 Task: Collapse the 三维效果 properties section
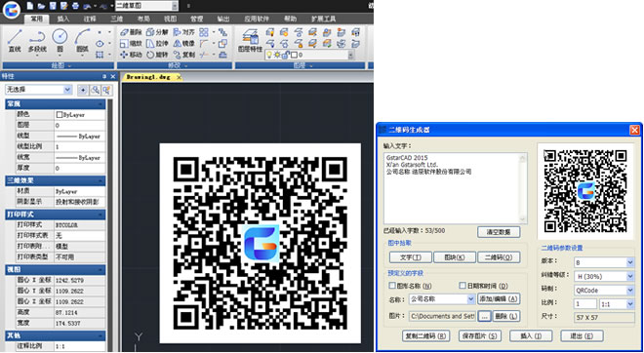tap(101, 180)
